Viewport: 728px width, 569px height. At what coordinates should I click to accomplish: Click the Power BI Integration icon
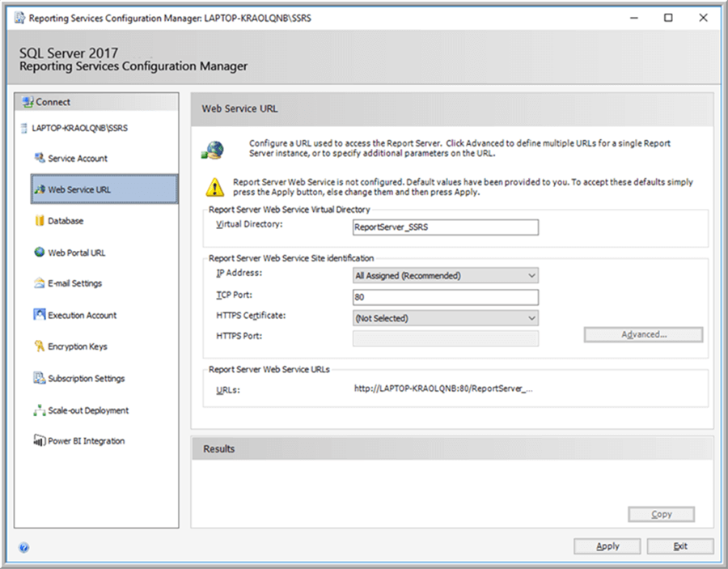[x=40, y=440]
